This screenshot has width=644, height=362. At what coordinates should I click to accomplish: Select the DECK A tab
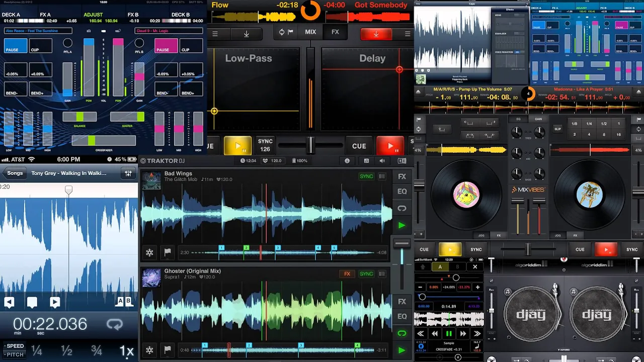[12, 15]
